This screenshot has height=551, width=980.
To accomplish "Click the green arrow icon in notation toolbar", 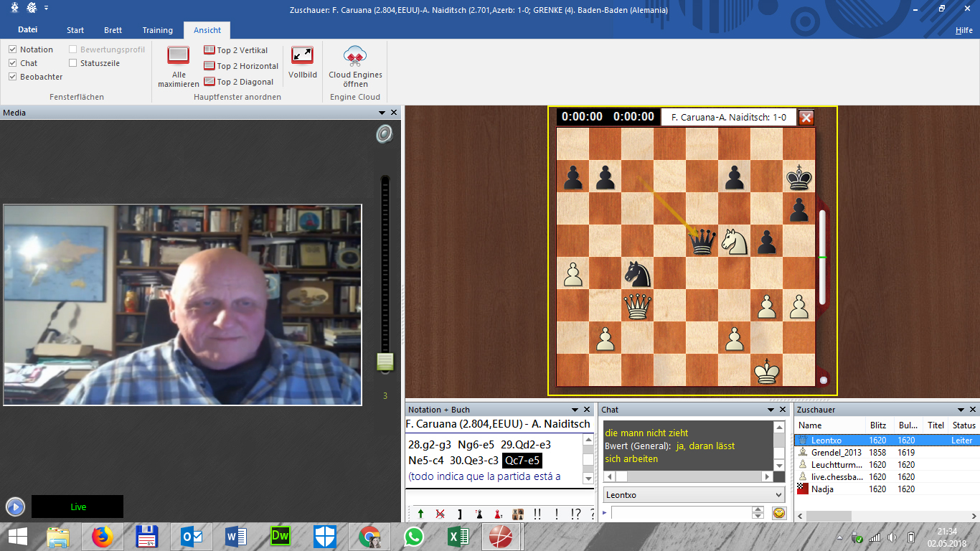I will 420,514.
